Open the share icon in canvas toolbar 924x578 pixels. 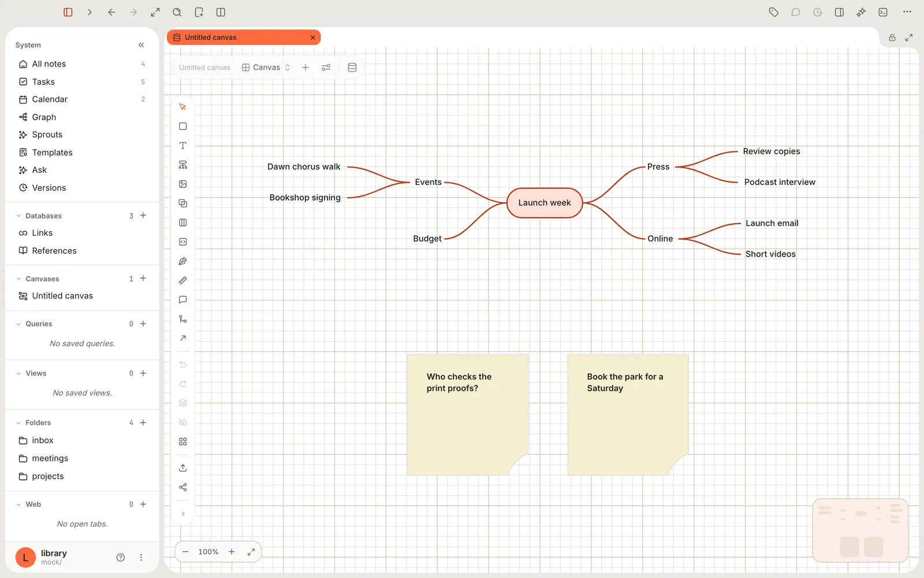pyautogui.click(x=183, y=487)
